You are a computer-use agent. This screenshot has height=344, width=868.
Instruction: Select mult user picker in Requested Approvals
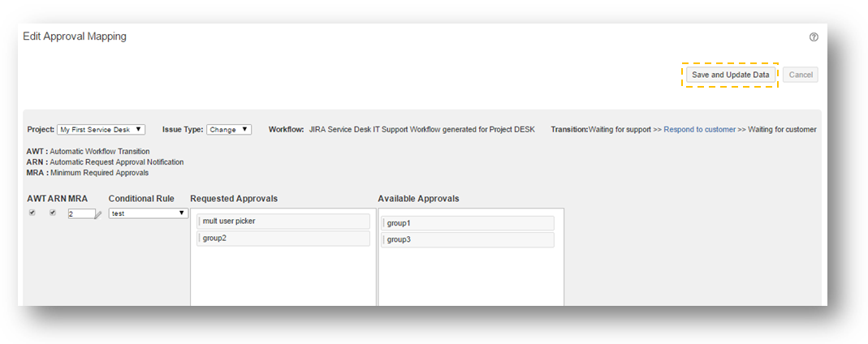click(283, 221)
